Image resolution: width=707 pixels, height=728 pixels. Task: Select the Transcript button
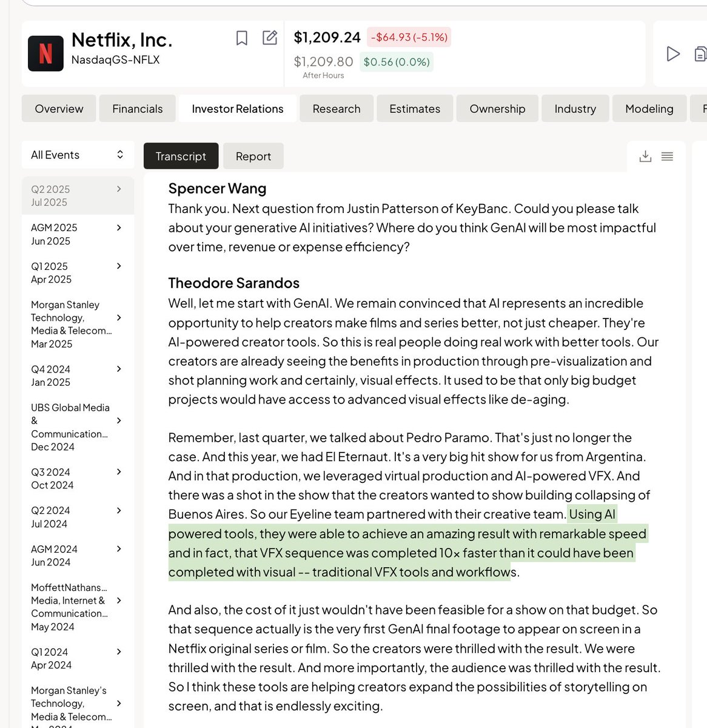(x=181, y=156)
